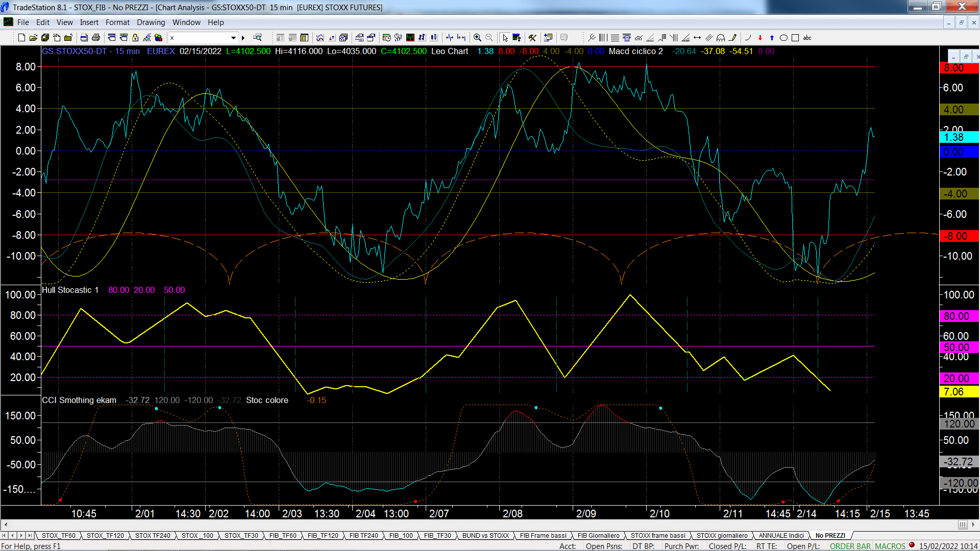Switch to the STOX_TF120 tab
Screen dimensions: 980x551
[105, 535]
